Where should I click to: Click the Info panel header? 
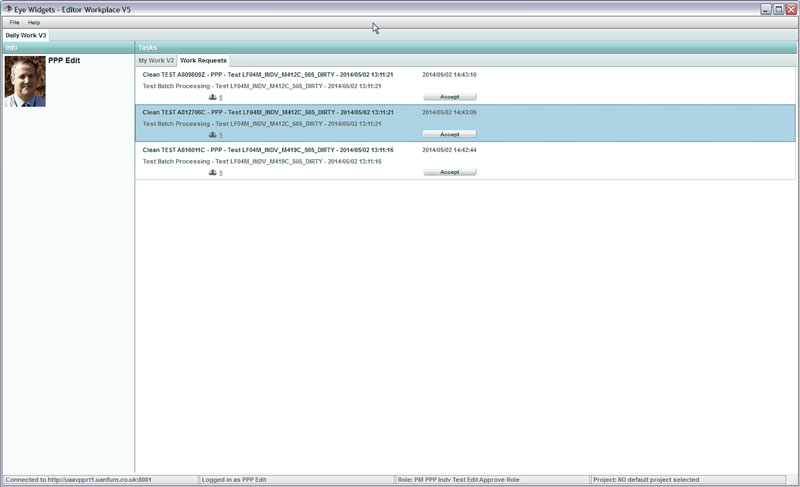[x=68, y=47]
